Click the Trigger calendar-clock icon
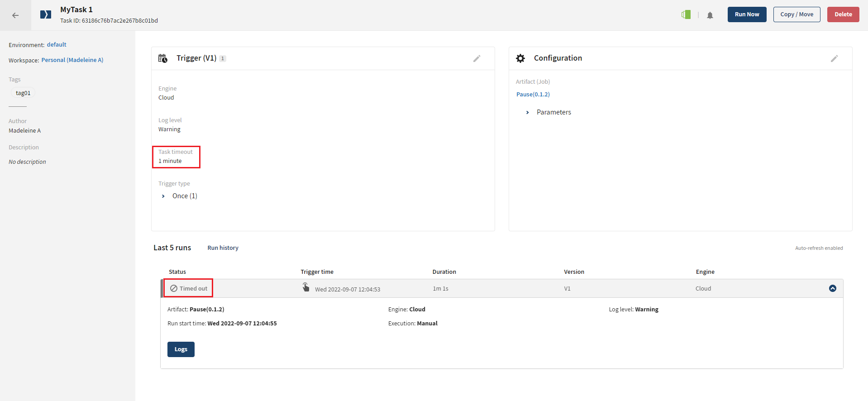868x401 pixels. click(163, 58)
